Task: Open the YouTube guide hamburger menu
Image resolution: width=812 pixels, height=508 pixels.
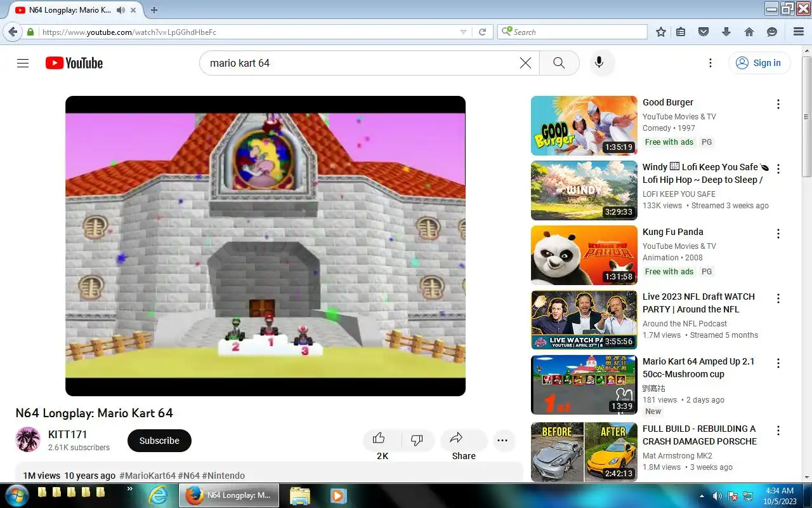Action: point(23,63)
